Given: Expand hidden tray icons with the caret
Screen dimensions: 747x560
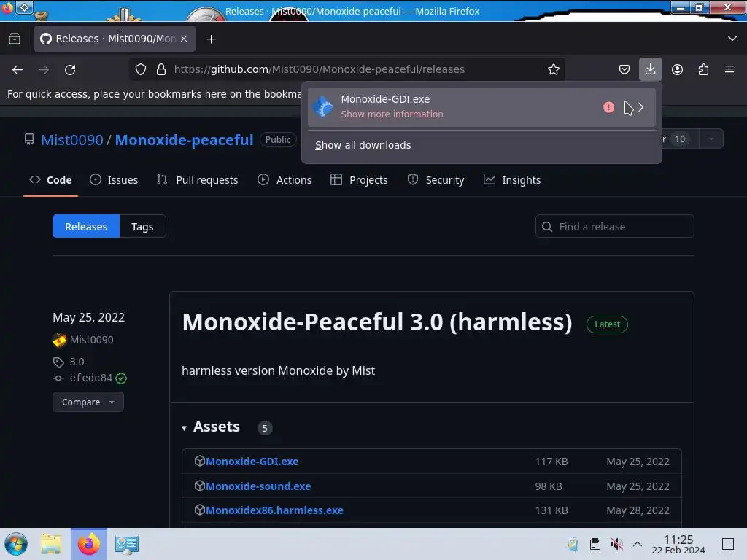Looking at the screenshot, I should click(x=638, y=544).
